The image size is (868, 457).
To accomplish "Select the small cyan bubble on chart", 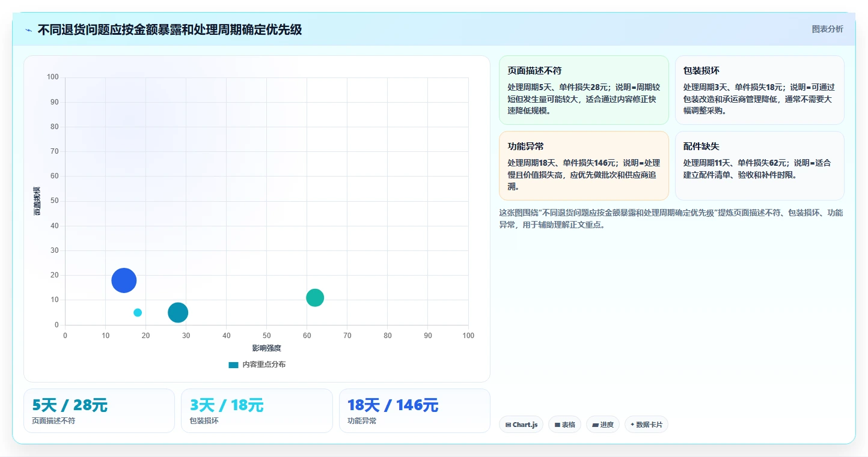I will [138, 312].
